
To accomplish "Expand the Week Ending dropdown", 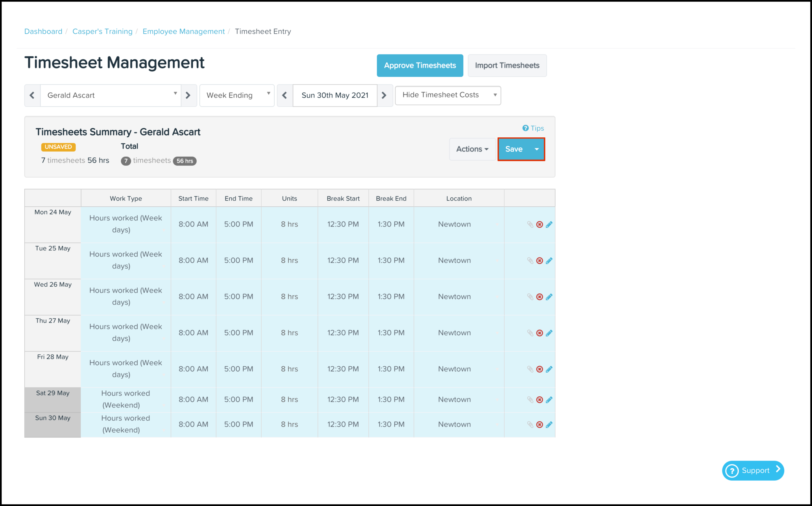I will [237, 95].
